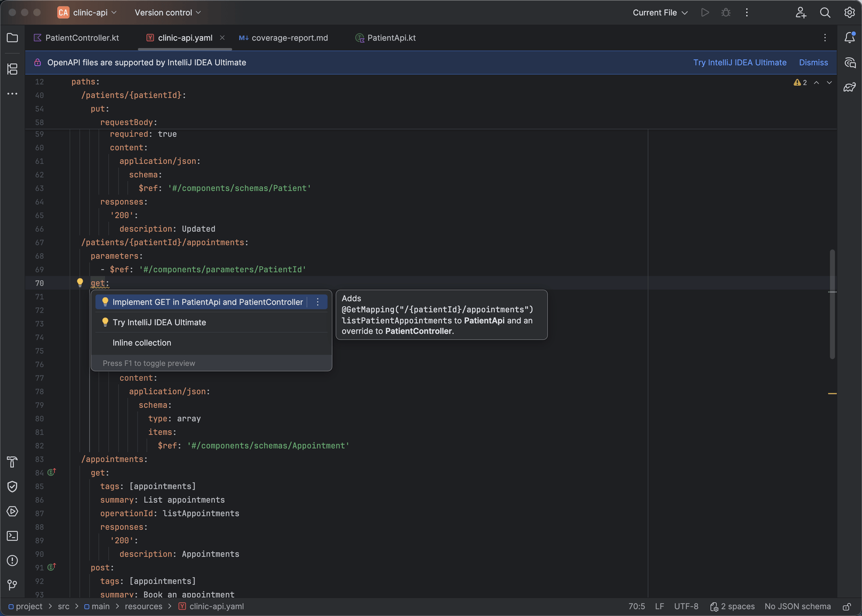Open the AI Assistant swirl icon

(850, 63)
